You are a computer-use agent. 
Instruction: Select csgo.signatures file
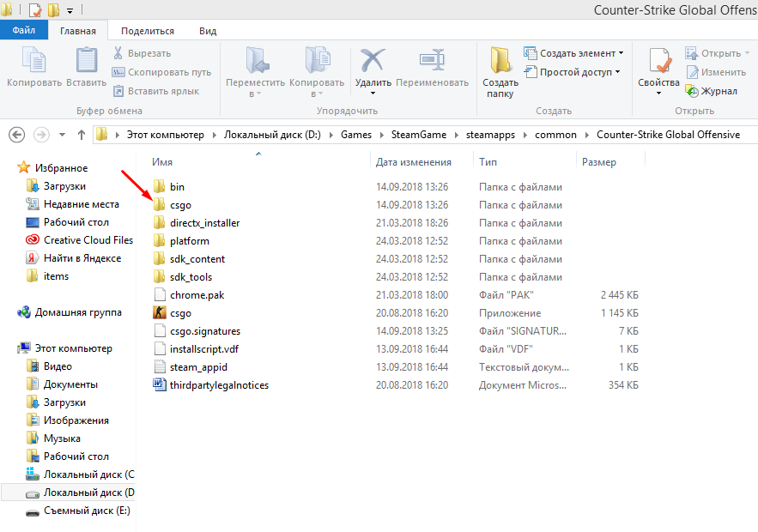tap(197, 331)
